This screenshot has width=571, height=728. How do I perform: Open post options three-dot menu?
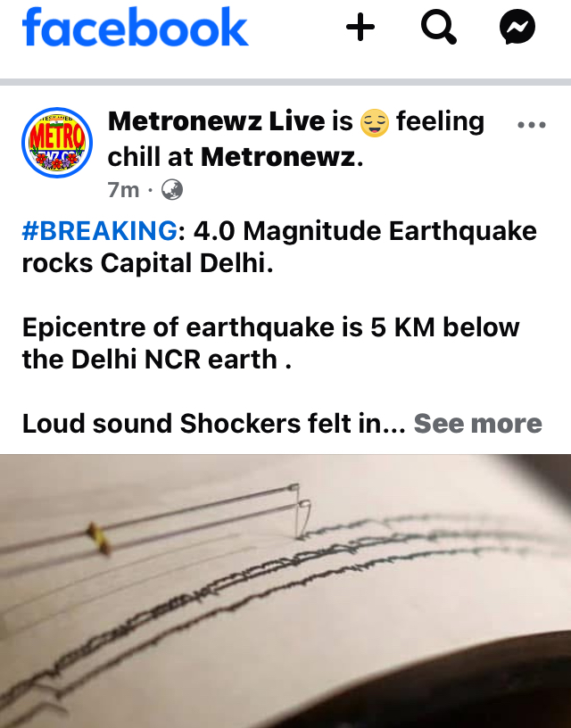coord(532,124)
